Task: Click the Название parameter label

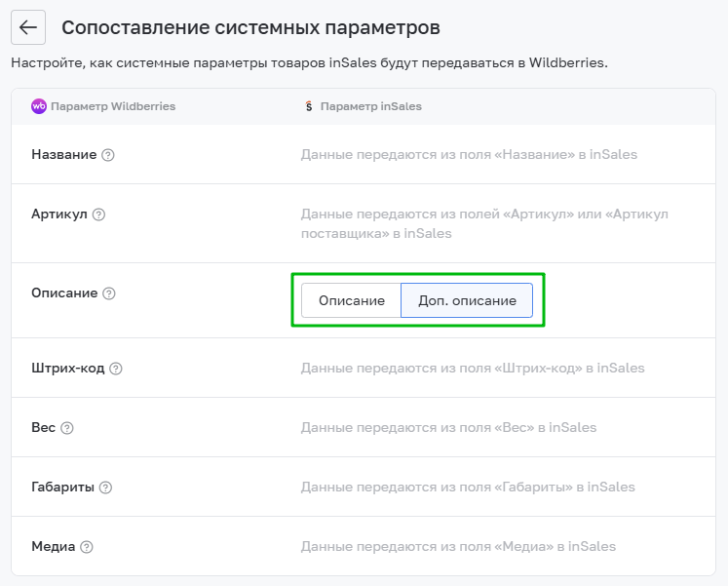Action: [x=63, y=155]
